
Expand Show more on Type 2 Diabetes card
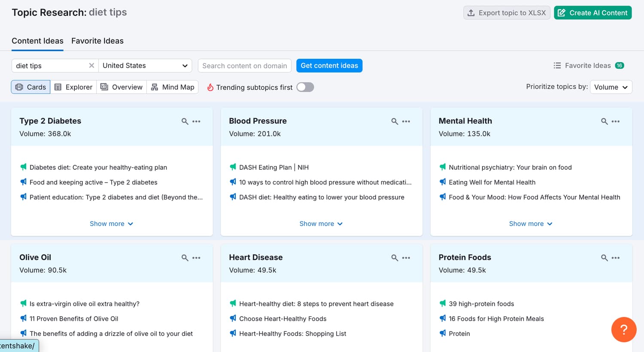pyautogui.click(x=112, y=224)
